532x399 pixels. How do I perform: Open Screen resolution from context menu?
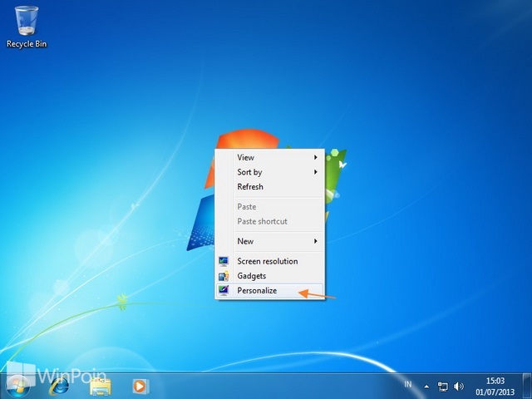pos(269,261)
